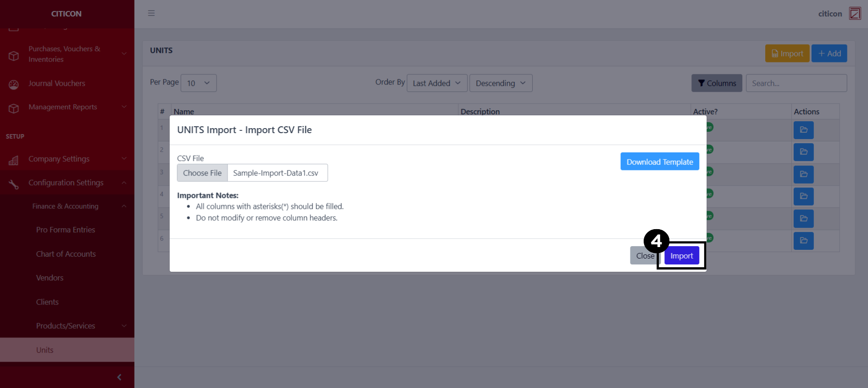Open the Per Page dropdown

(198, 83)
